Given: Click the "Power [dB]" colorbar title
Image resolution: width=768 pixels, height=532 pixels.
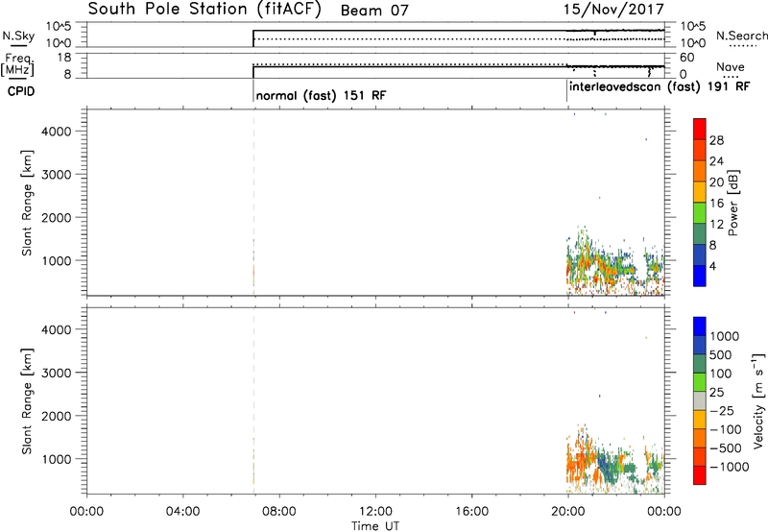Looking at the screenshot, I should click(x=732, y=203).
